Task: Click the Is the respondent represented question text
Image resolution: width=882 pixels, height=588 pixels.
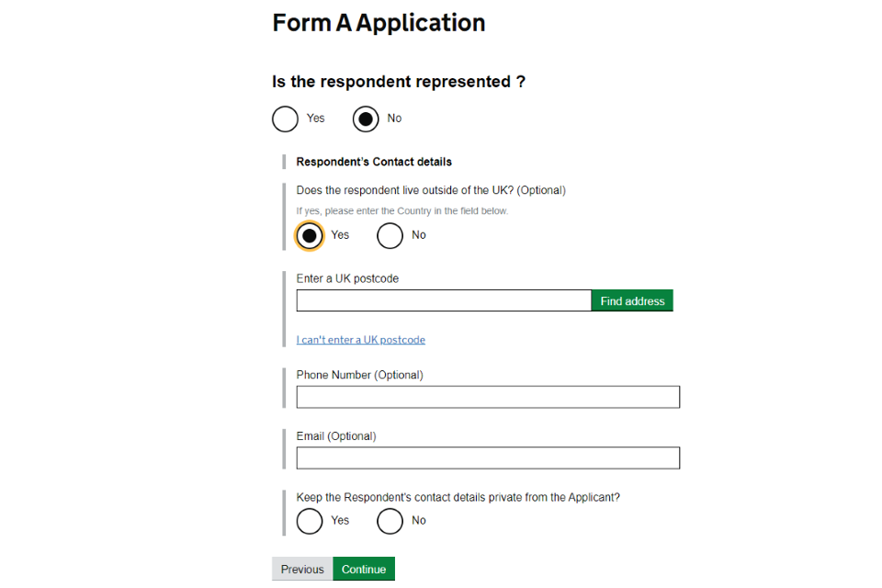Action: pyautogui.click(x=399, y=82)
